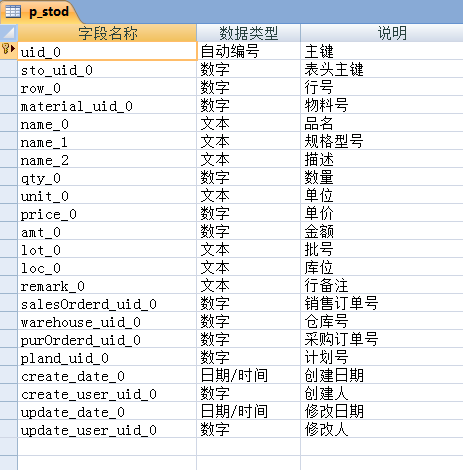Image resolution: width=463 pixels, height=470 pixels.
Task: Select the 字段名称 column header
Action: tap(107, 33)
